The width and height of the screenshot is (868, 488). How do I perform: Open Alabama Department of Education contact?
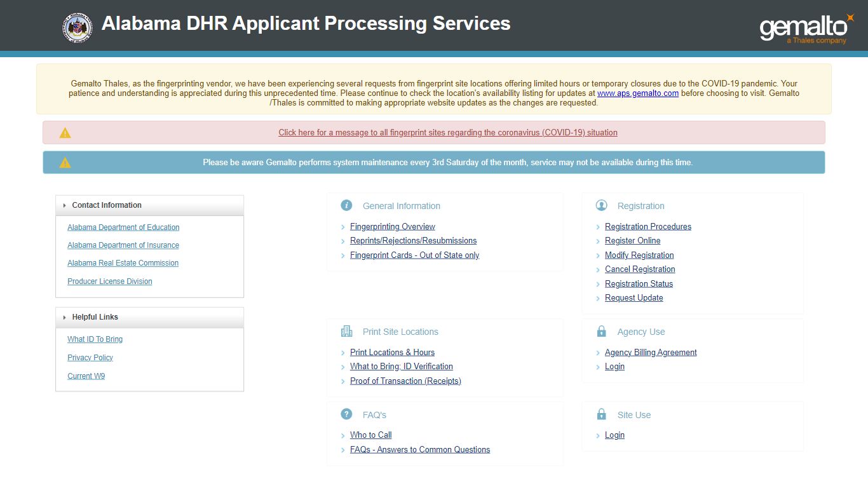point(123,227)
